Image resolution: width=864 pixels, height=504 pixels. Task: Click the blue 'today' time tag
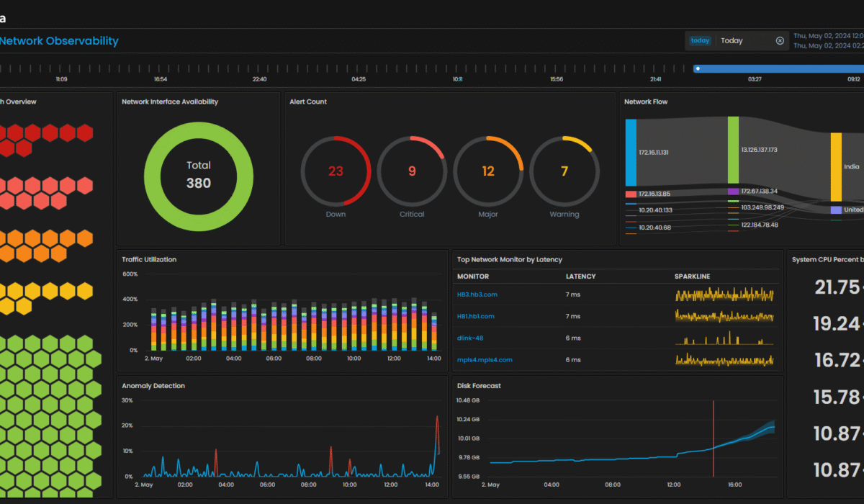tap(700, 41)
